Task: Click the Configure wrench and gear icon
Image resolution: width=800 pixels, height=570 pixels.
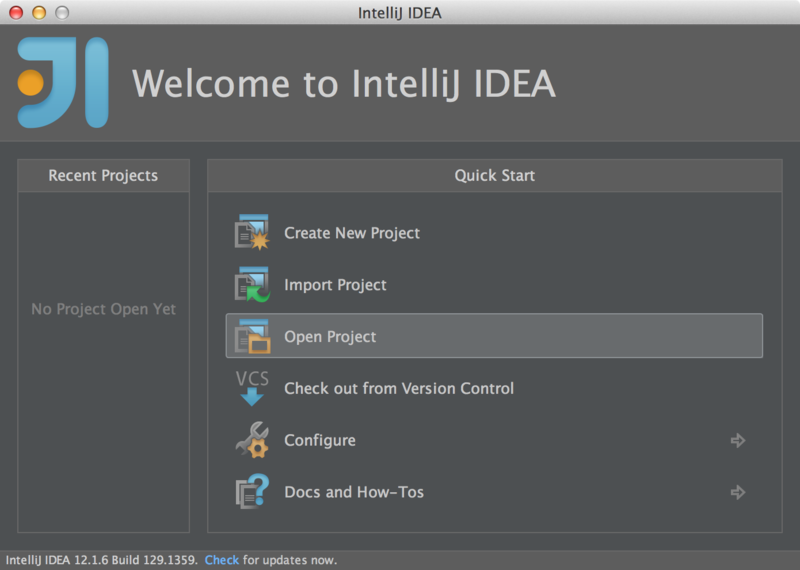Action: [x=252, y=440]
